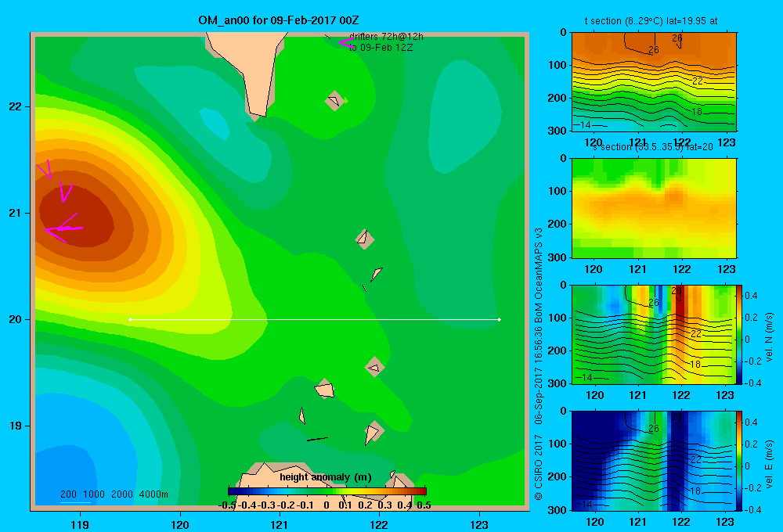
Task: Open the northward velocity section panel
Action: (654, 334)
